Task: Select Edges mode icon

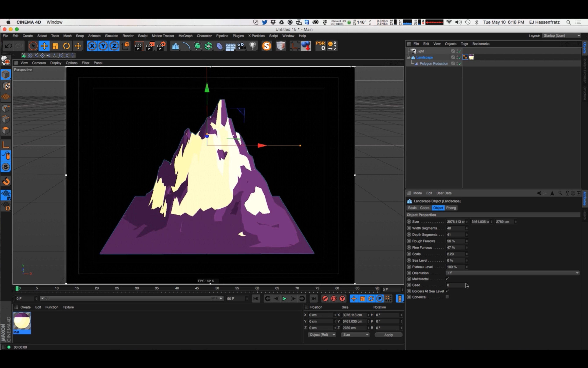Action: (x=6, y=120)
